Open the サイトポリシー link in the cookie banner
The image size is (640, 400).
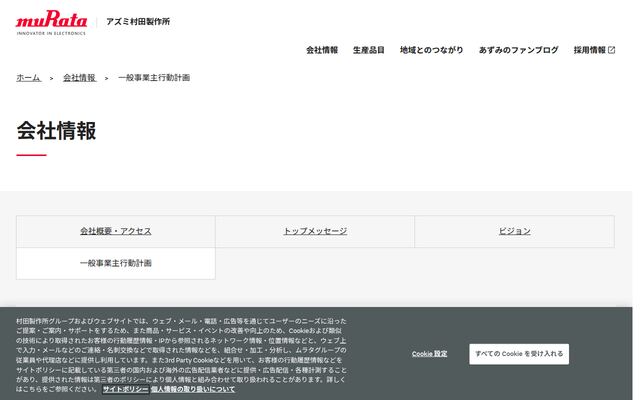(x=125, y=389)
